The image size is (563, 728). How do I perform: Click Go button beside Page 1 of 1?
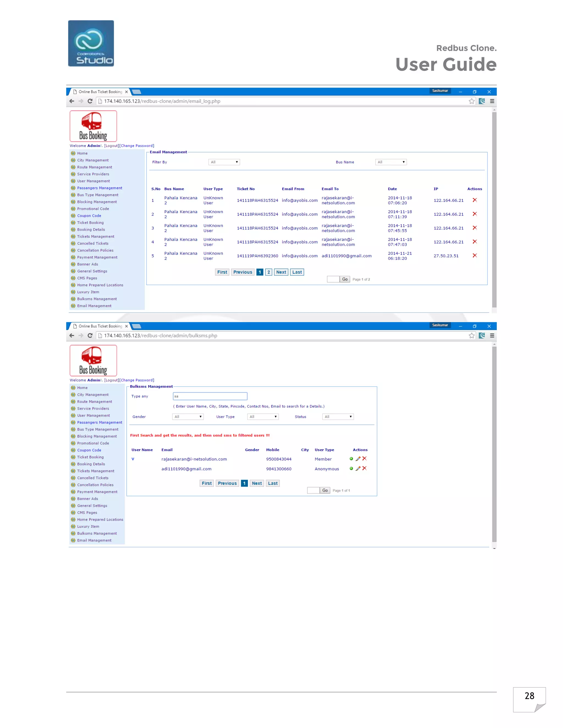325,490
